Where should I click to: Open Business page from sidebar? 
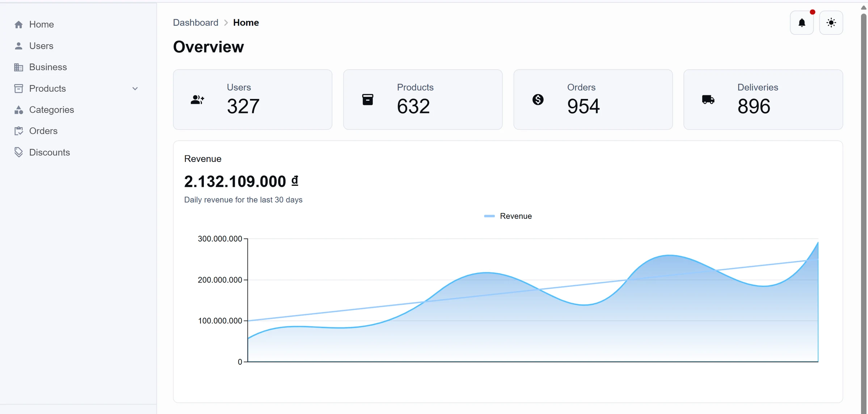coord(48,67)
